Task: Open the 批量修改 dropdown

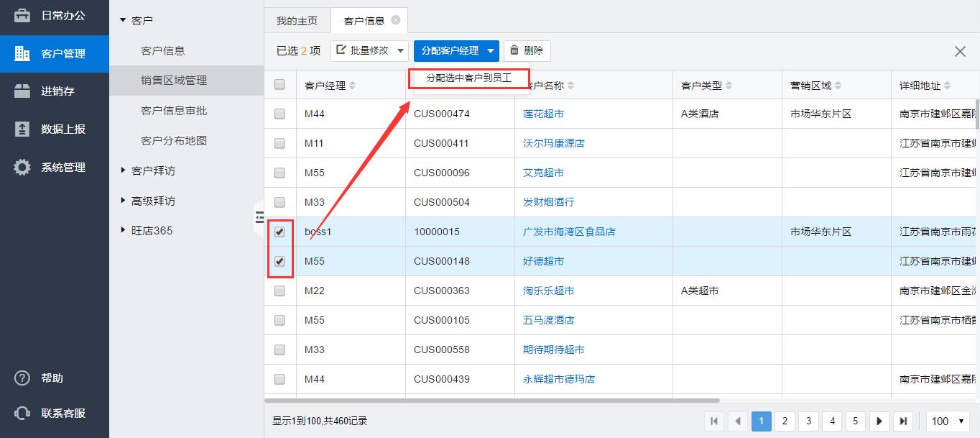Action: click(369, 51)
